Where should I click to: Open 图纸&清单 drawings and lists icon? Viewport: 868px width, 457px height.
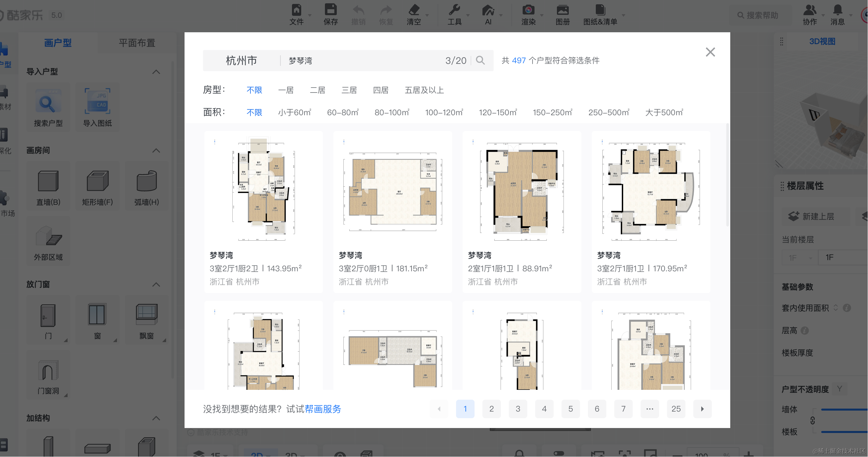[600, 10]
